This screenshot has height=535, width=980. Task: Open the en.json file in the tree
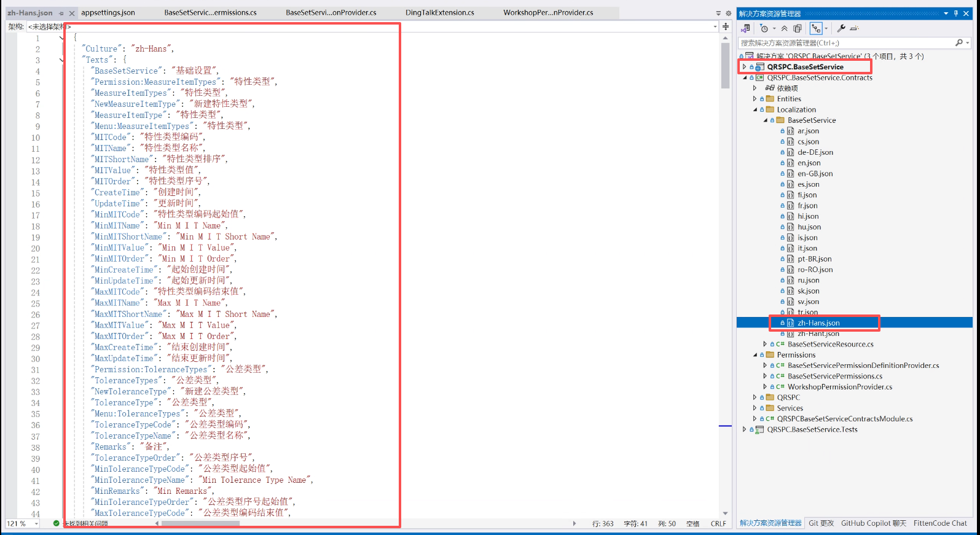(x=809, y=163)
